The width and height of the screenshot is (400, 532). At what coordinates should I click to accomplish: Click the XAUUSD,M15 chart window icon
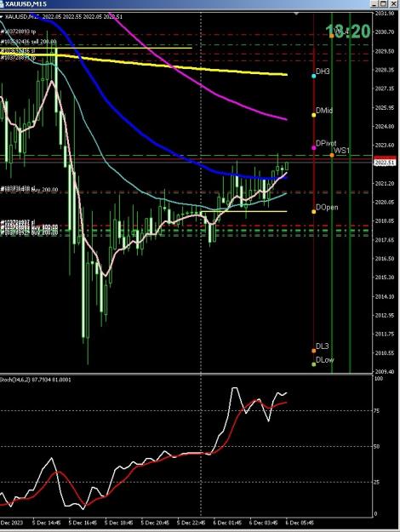(x=2, y=3)
